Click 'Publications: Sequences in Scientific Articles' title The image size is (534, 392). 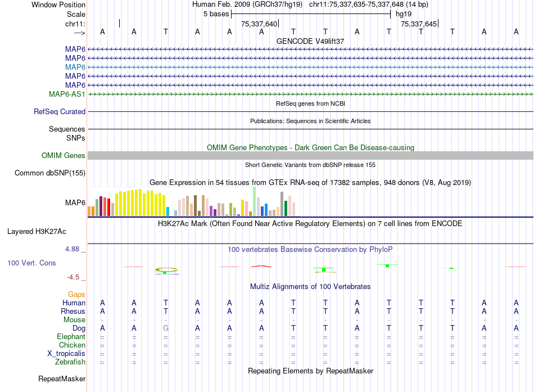pos(310,121)
